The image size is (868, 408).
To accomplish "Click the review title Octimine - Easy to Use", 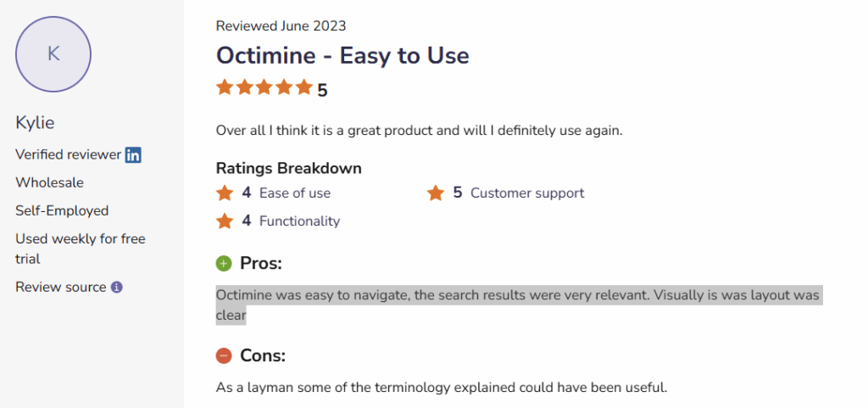I will click(x=342, y=56).
